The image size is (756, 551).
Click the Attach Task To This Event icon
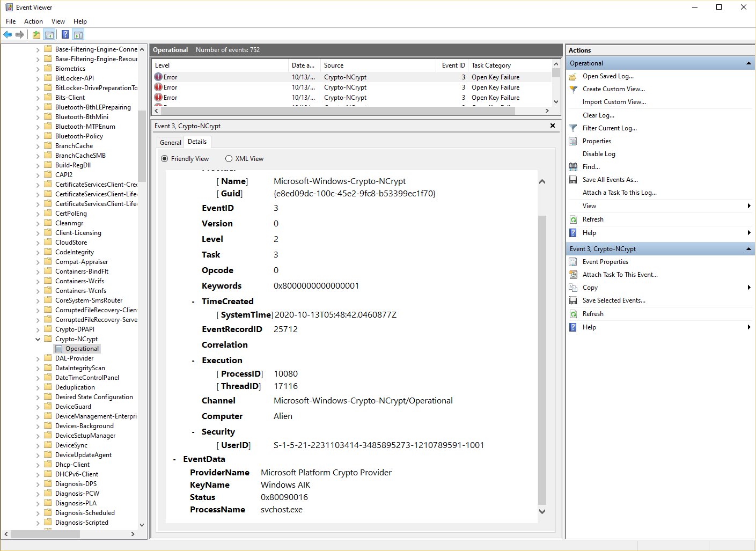[572, 274]
